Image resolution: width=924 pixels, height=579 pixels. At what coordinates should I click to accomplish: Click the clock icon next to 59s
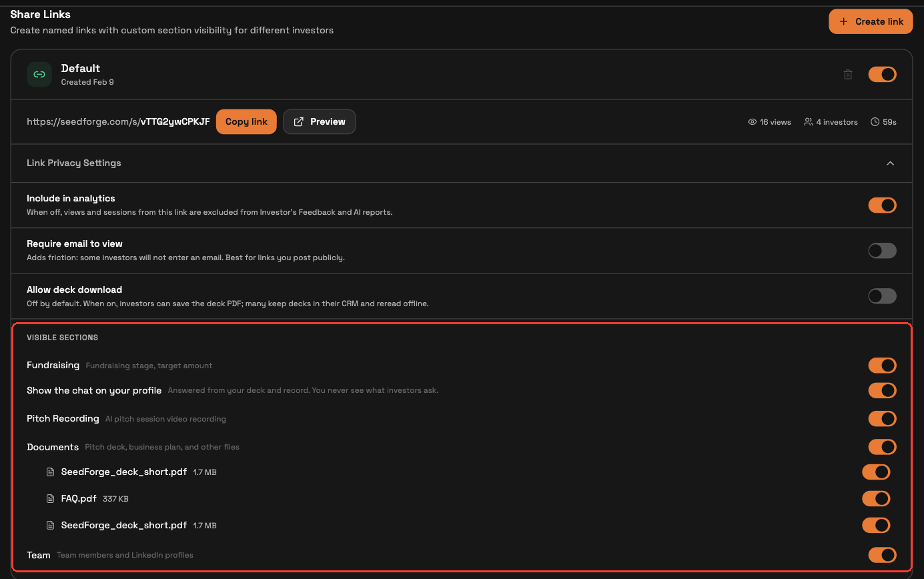click(875, 122)
